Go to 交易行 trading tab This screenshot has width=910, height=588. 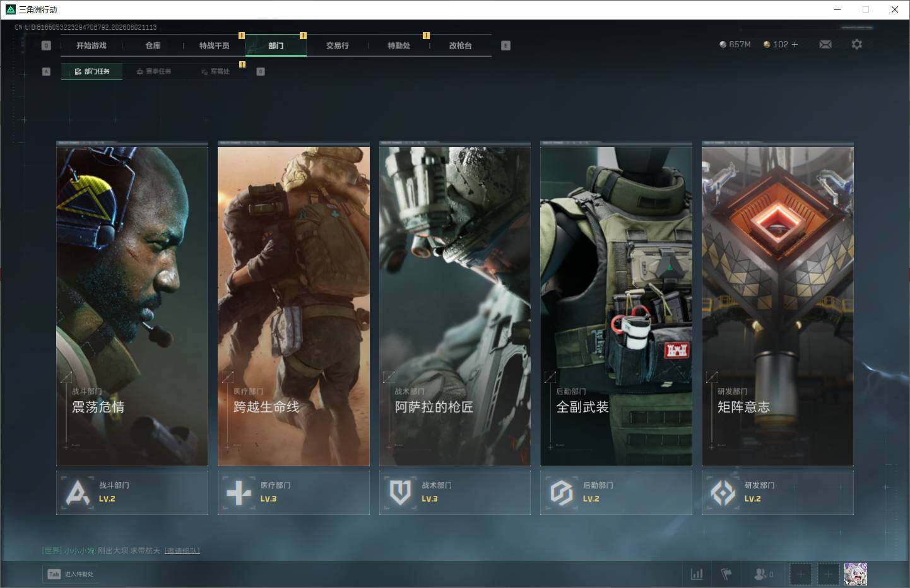[x=338, y=45]
